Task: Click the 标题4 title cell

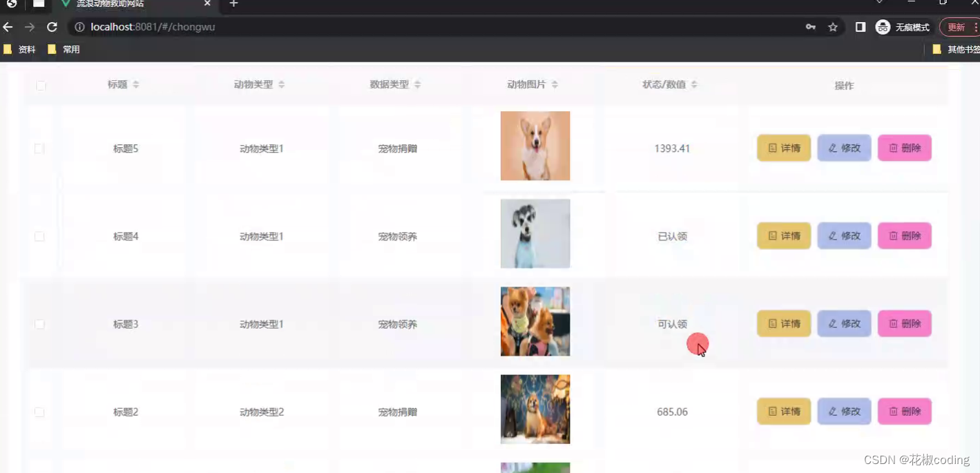Action: 126,236
